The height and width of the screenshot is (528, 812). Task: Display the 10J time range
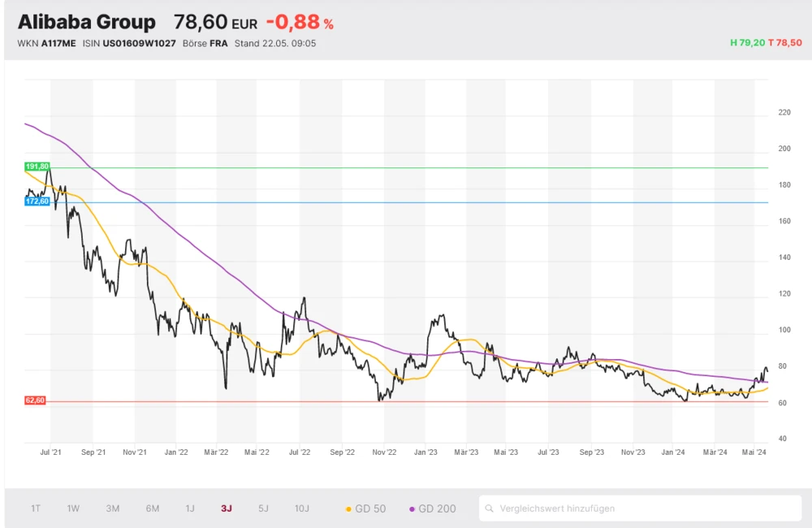point(301,509)
